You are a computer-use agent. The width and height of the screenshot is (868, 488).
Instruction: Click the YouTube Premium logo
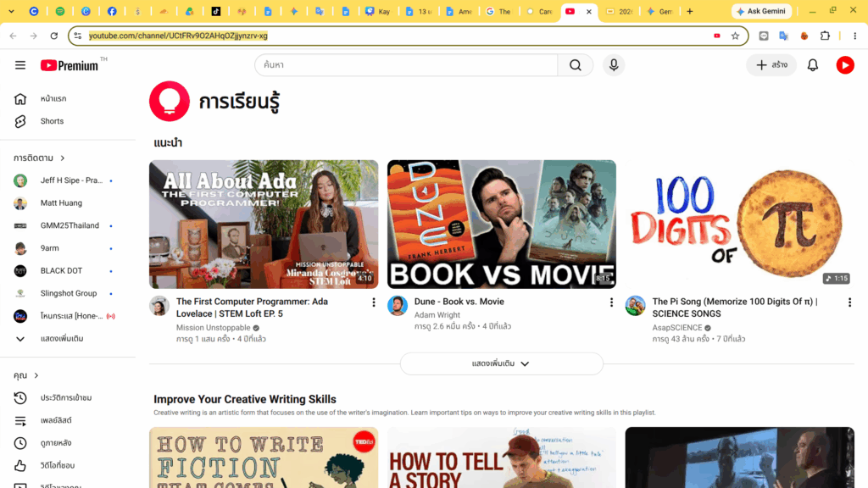point(70,65)
